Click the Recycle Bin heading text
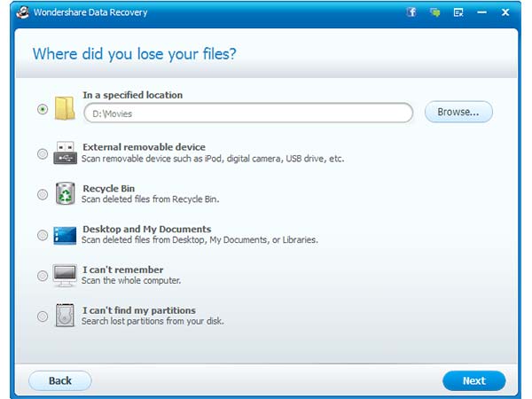Image resolution: width=532 pixels, height=399 pixels. click(108, 188)
